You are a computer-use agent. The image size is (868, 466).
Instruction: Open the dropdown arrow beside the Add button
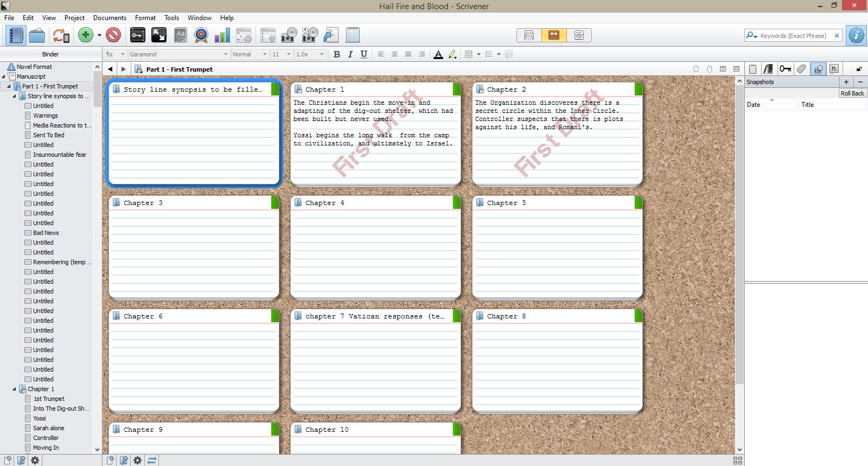click(99, 36)
